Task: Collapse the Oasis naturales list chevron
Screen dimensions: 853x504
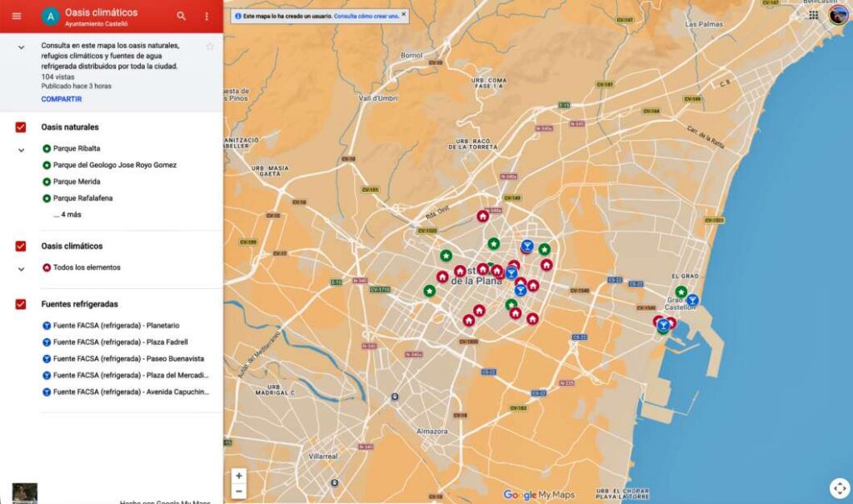Action: click(21, 150)
